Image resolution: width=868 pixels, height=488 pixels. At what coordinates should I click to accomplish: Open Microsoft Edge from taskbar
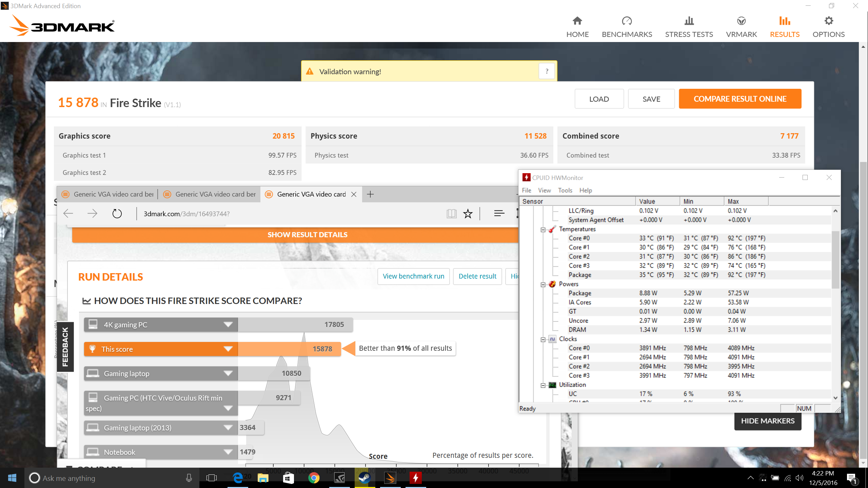(237, 478)
